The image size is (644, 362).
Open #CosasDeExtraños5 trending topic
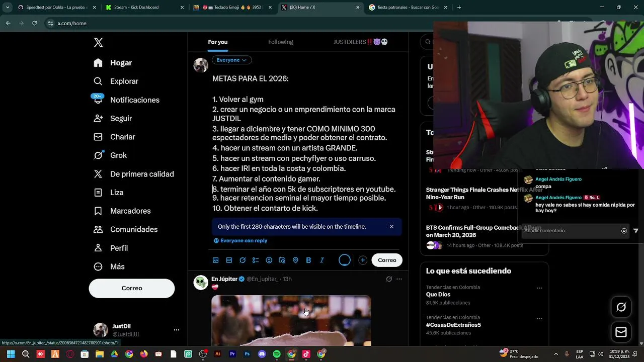453,325
